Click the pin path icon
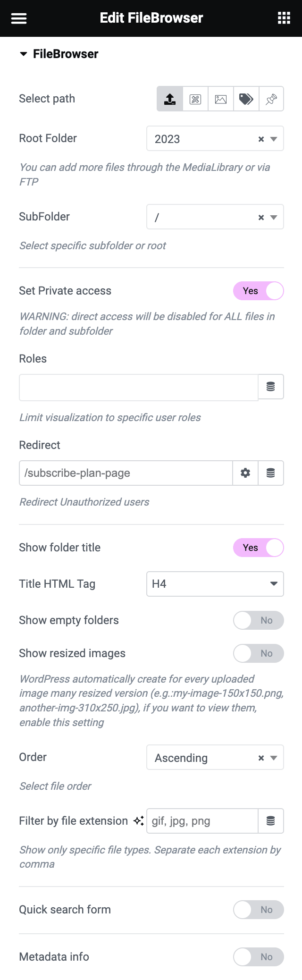Screen dimensions: 302x980 click(271, 99)
